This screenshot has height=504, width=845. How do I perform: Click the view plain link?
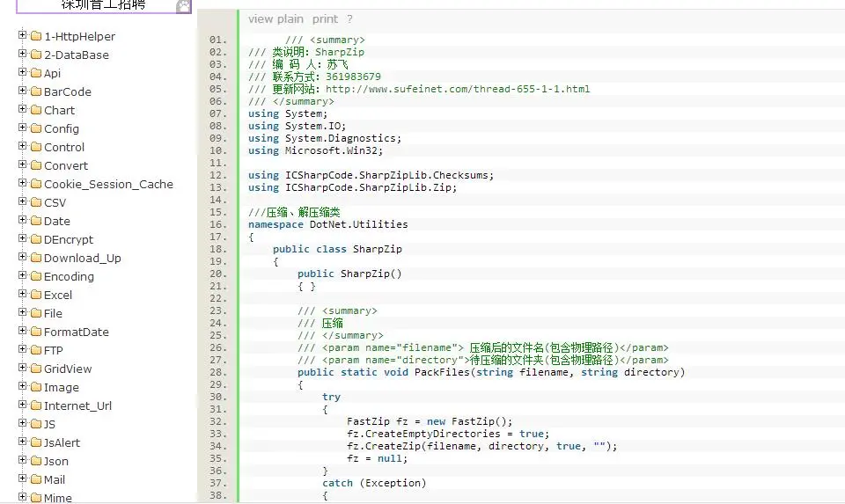click(276, 18)
